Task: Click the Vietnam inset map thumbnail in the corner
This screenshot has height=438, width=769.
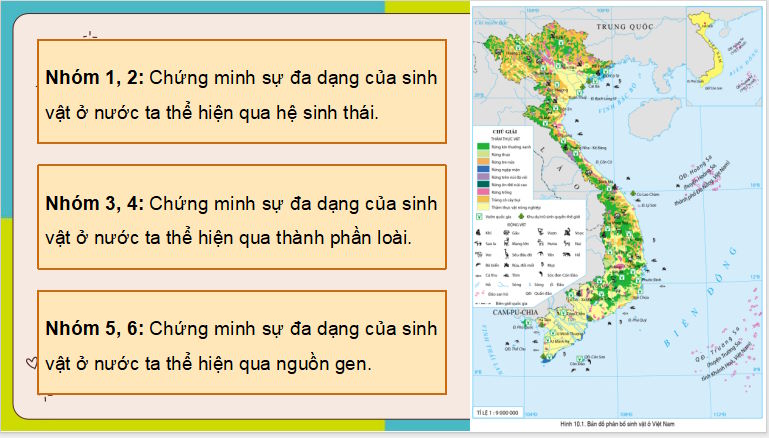Action: pos(724,56)
